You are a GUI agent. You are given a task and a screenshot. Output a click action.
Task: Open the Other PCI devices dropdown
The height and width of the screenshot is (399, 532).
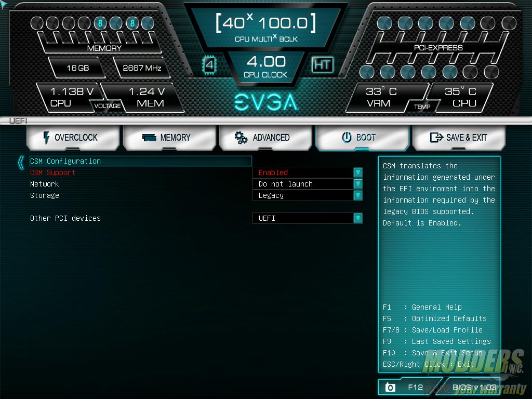coord(308,218)
